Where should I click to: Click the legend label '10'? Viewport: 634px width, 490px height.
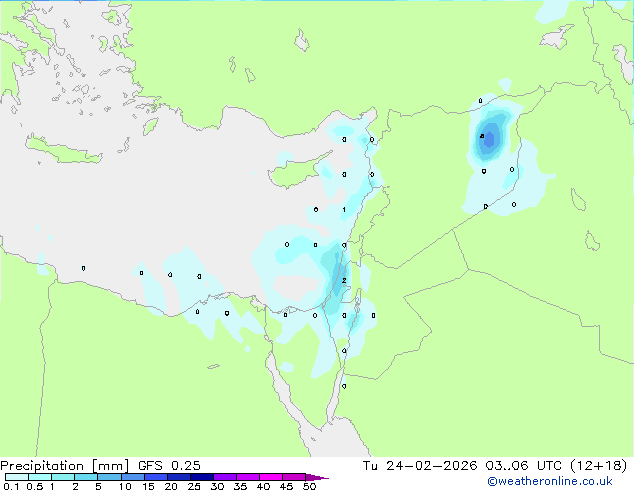tap(125, 486)
